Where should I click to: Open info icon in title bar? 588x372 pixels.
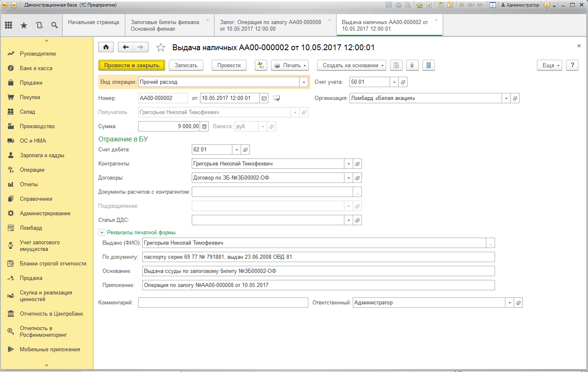[x=547, y=5]
